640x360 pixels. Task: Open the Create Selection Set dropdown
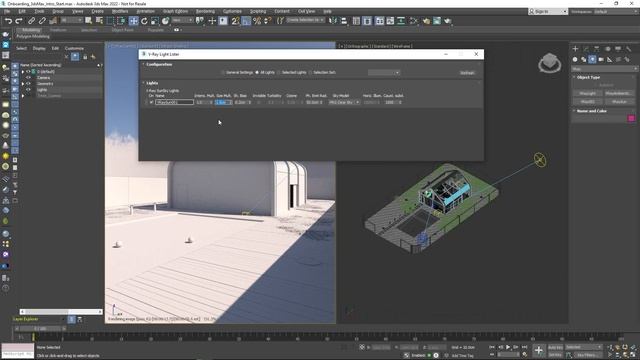(305, 20)
